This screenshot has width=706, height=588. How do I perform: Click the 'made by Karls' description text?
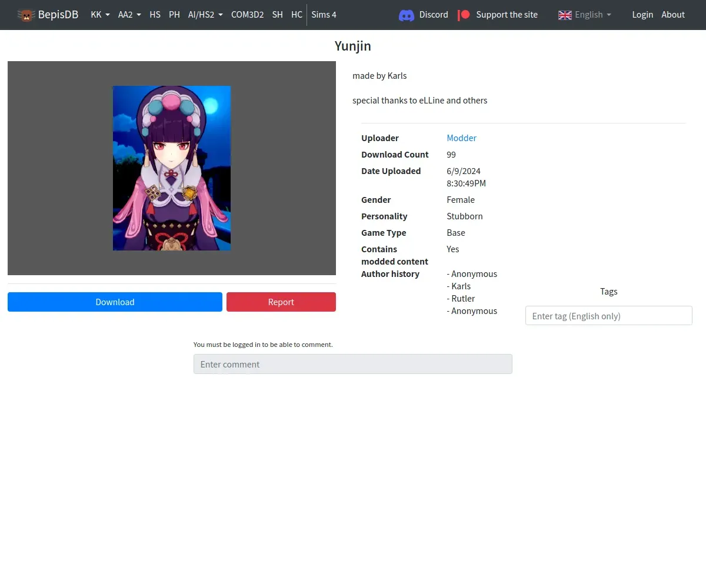tap(379, 75)
